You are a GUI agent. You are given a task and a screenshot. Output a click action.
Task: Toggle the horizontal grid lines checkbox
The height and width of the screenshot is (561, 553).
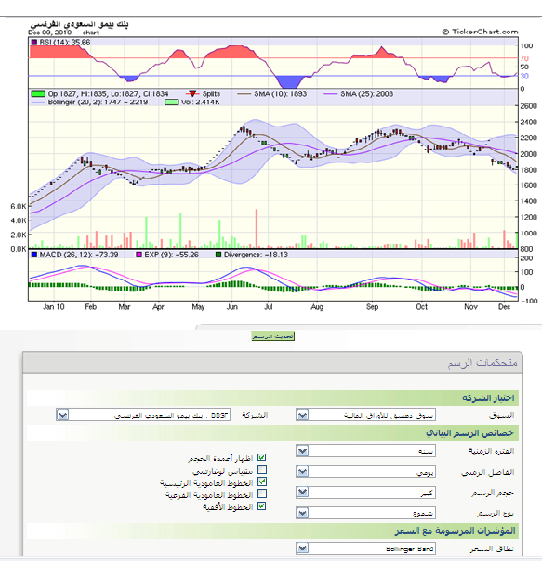tap(262, 506)
